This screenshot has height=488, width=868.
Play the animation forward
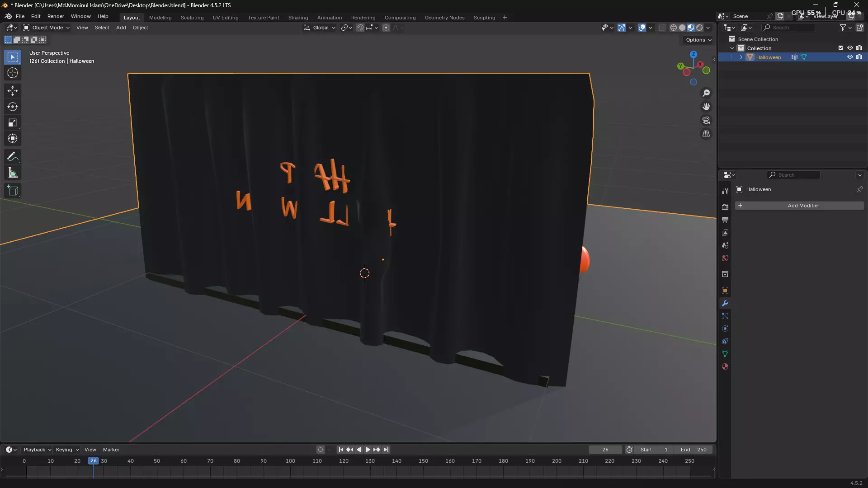(368, 450)
